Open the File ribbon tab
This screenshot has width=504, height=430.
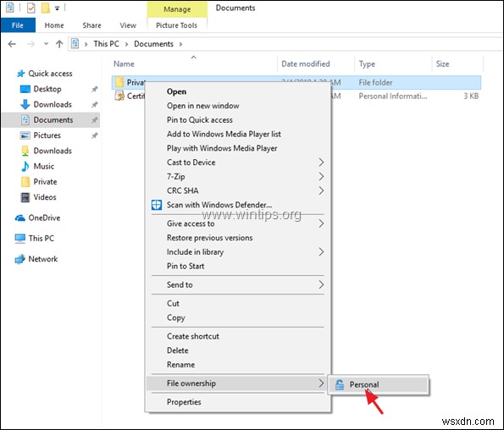[x=18, y=25]
